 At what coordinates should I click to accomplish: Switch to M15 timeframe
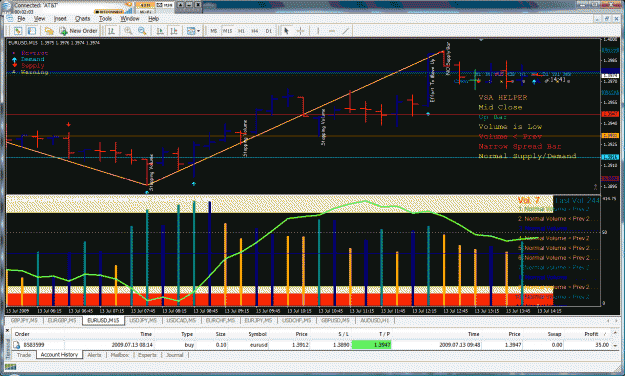click(228, 31)
